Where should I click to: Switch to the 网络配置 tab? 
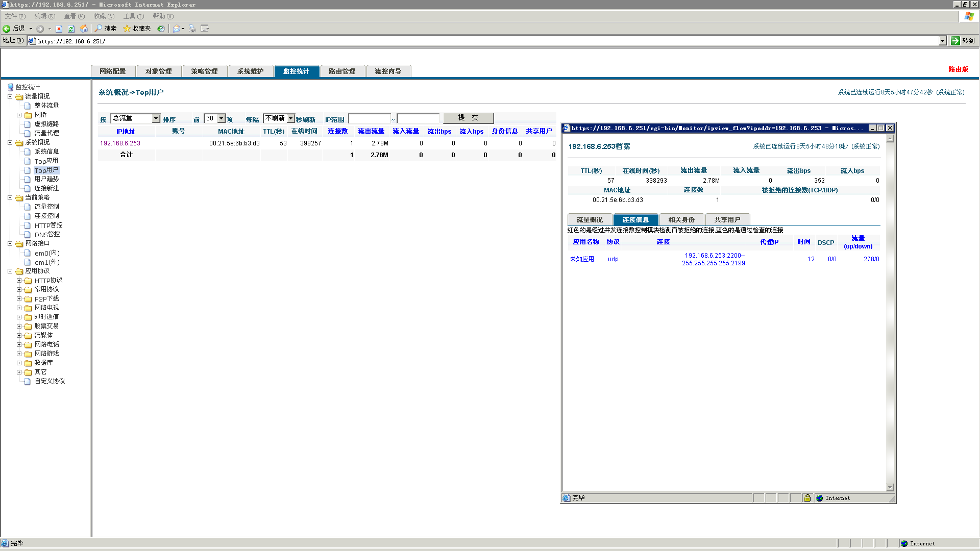(x=113, y=71)
